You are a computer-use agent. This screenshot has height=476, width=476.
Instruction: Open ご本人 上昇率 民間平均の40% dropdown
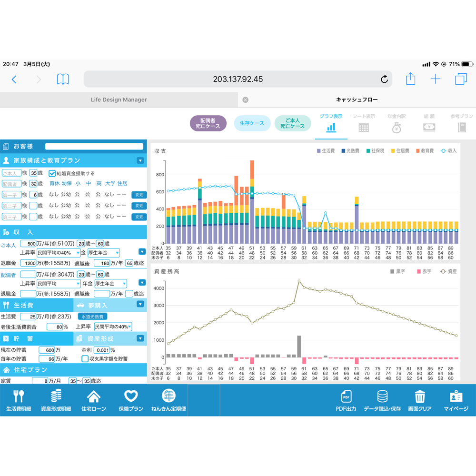(x=58, y=253)
